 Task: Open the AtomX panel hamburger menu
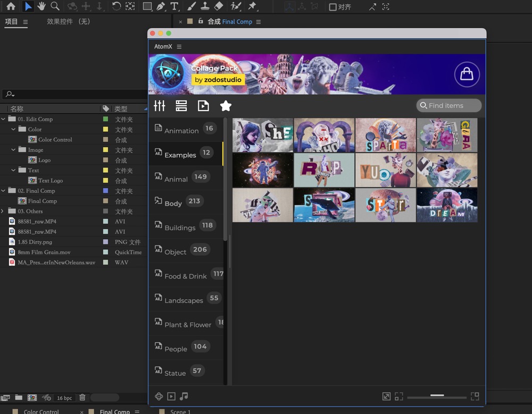pos(179,47)
